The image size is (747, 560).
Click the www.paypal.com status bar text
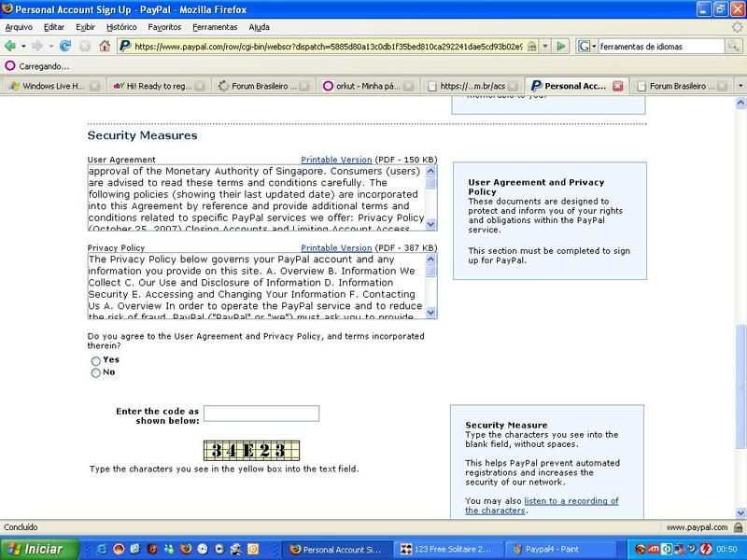[697, 527]
